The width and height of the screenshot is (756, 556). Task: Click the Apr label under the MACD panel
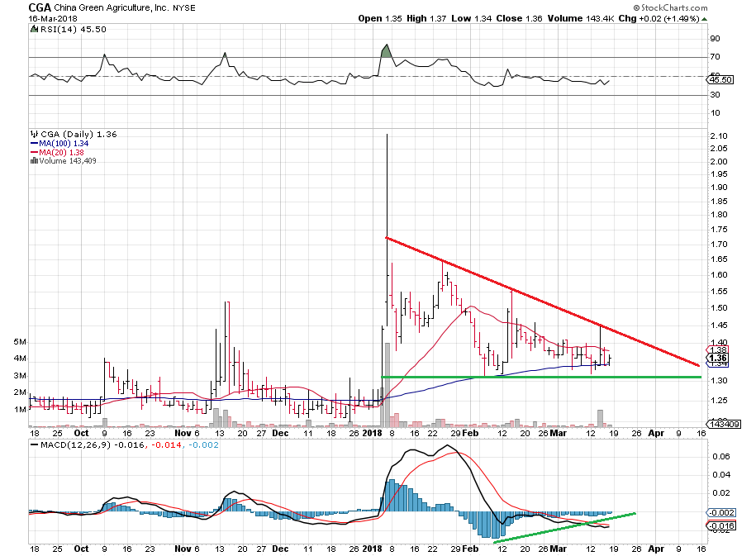(x=656, y=549)
